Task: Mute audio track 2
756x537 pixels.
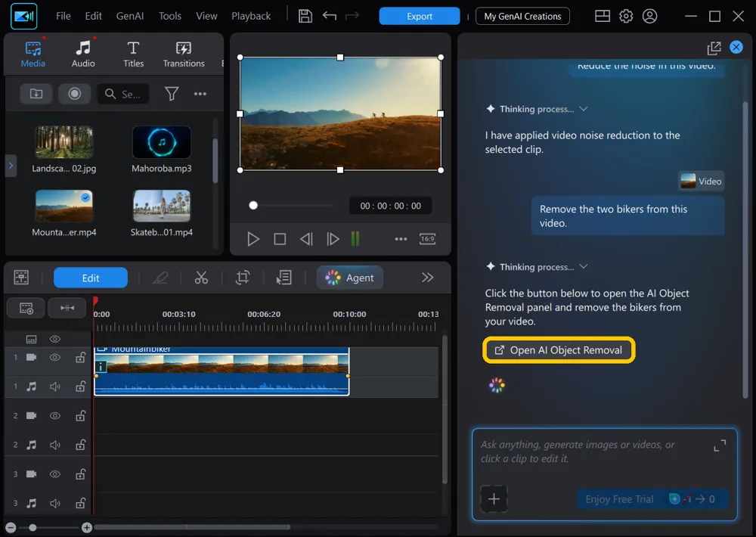Action: (55, 445)
